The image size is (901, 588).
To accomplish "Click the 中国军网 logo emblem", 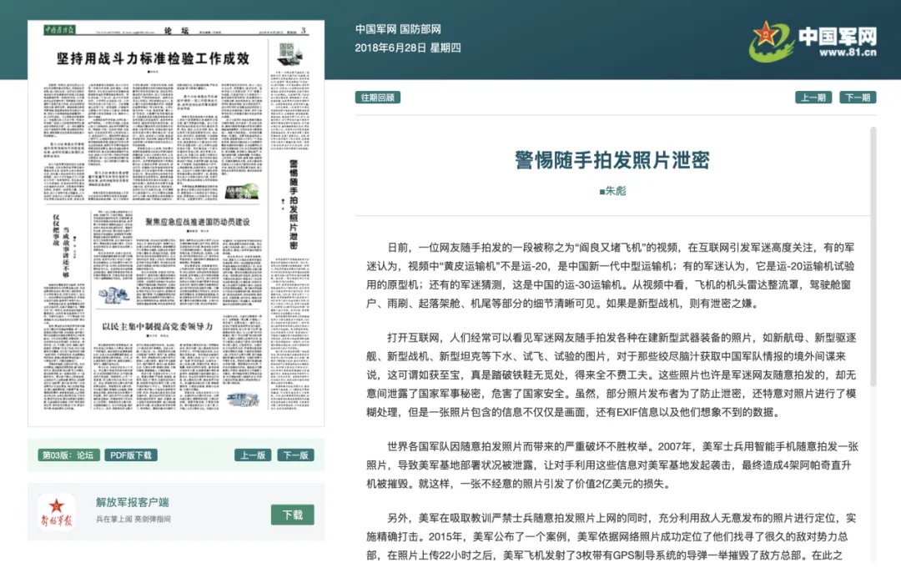I will (770, 42).
